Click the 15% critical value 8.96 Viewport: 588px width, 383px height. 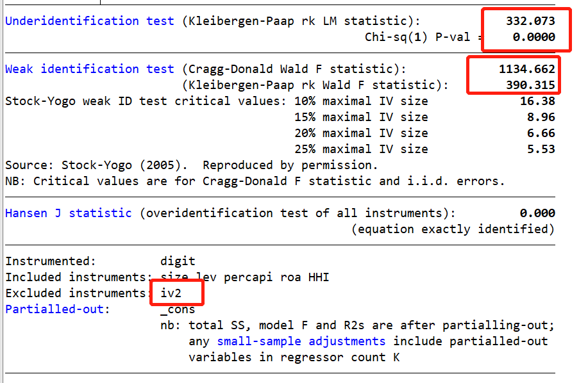(541, 117)
